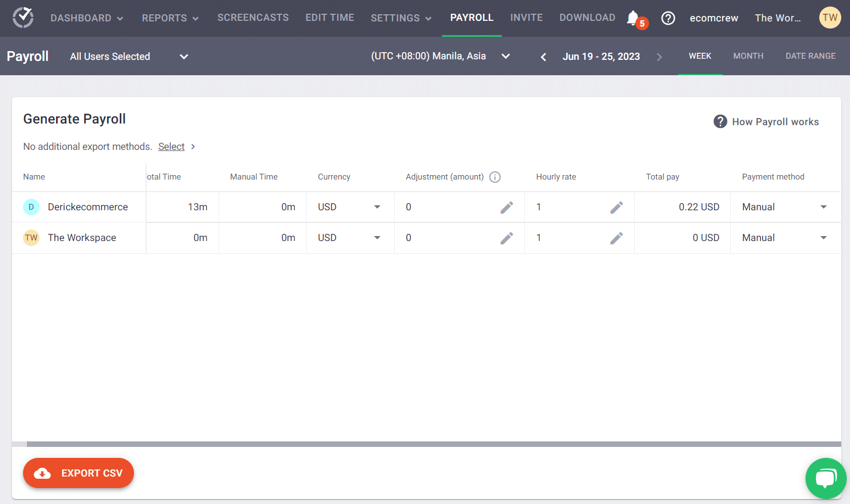Click the Name column header
The image size is (850, 504).
point(34,177)
